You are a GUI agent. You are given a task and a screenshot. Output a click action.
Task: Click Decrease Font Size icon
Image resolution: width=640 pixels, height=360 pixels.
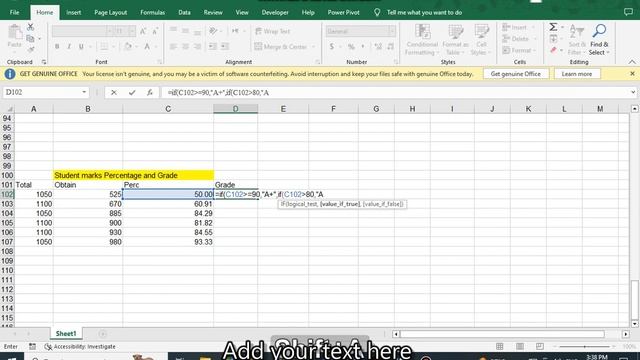point(155,31)
